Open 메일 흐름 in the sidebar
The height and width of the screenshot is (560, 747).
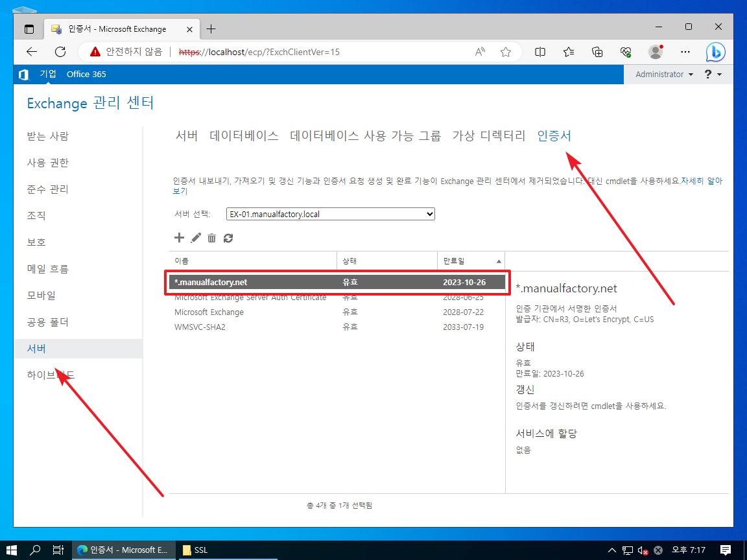pos(47,269)
